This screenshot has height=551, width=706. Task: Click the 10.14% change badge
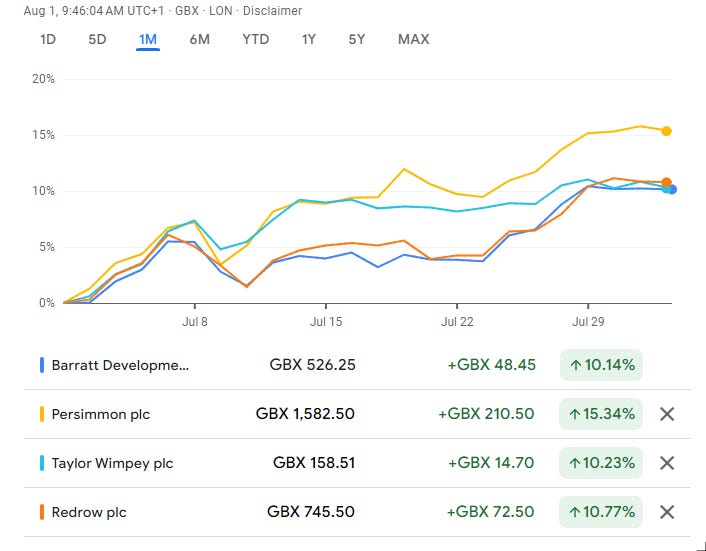[601, 365]
